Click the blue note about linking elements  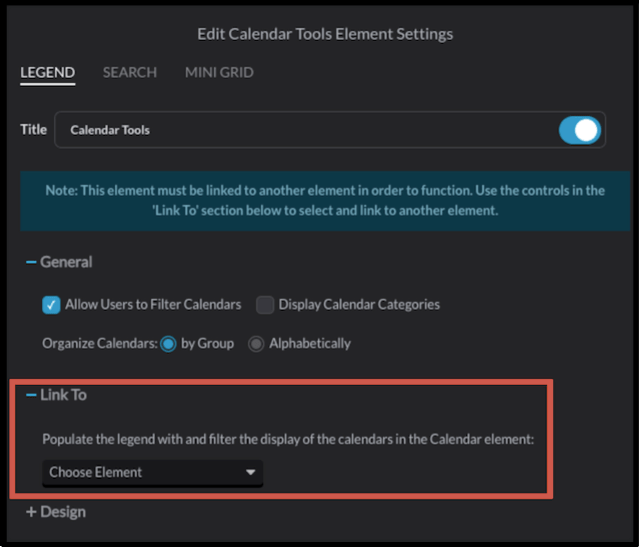(x=325, y=201)
